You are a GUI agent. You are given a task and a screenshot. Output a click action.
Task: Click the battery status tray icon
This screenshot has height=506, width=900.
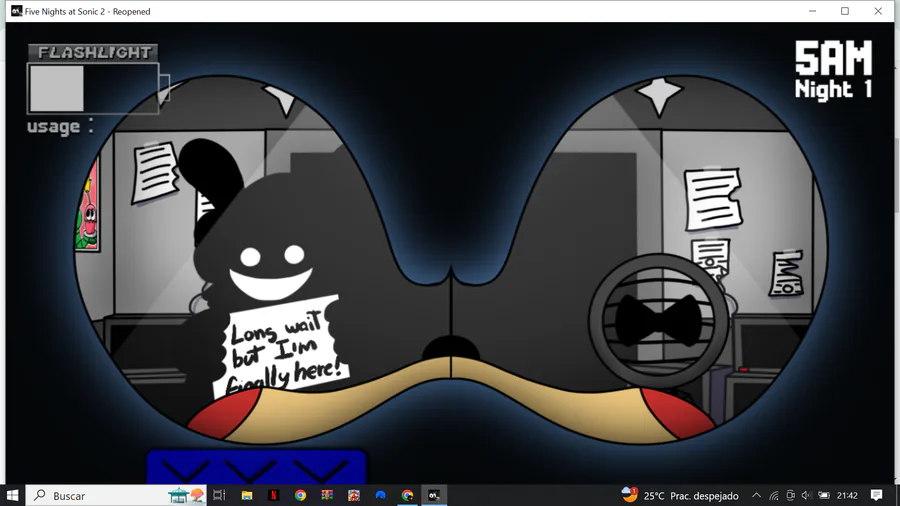click(824, 495)
